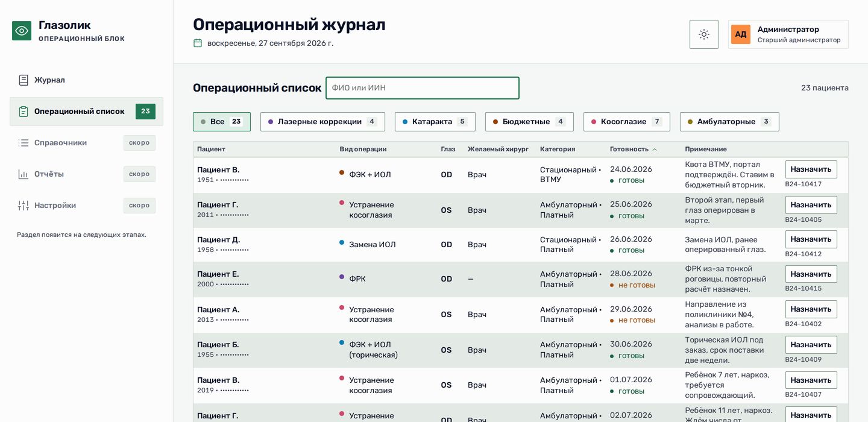This screenshot has width=868, height=422.
Task: Click Назначить for case B24-10402
Action: click(811, 309)
